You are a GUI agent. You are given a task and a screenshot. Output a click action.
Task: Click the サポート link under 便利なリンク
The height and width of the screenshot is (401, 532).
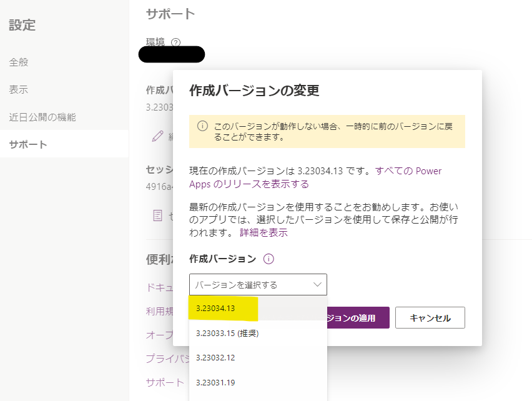(x=165, y=382)
